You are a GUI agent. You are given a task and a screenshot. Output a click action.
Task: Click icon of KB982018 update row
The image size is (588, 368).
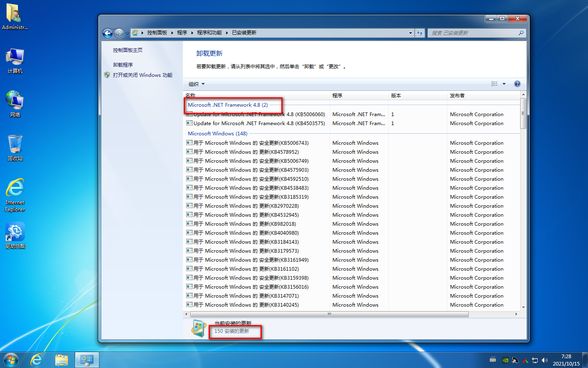coord(189,224)
